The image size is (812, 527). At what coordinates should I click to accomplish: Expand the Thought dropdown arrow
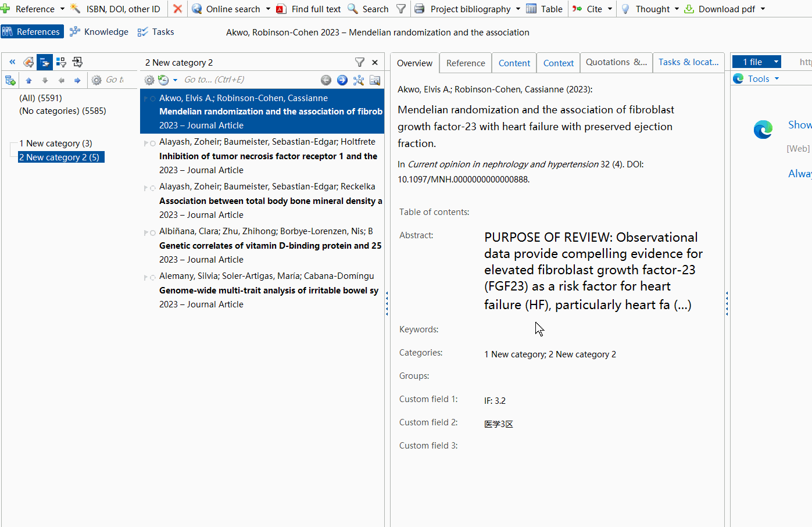[x=677, y=9]
